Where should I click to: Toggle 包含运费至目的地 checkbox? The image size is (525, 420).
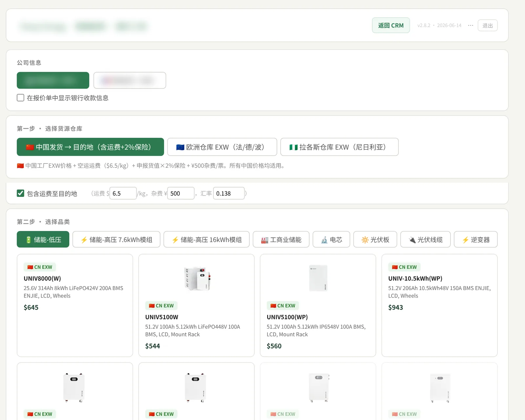tap(20, 193)
